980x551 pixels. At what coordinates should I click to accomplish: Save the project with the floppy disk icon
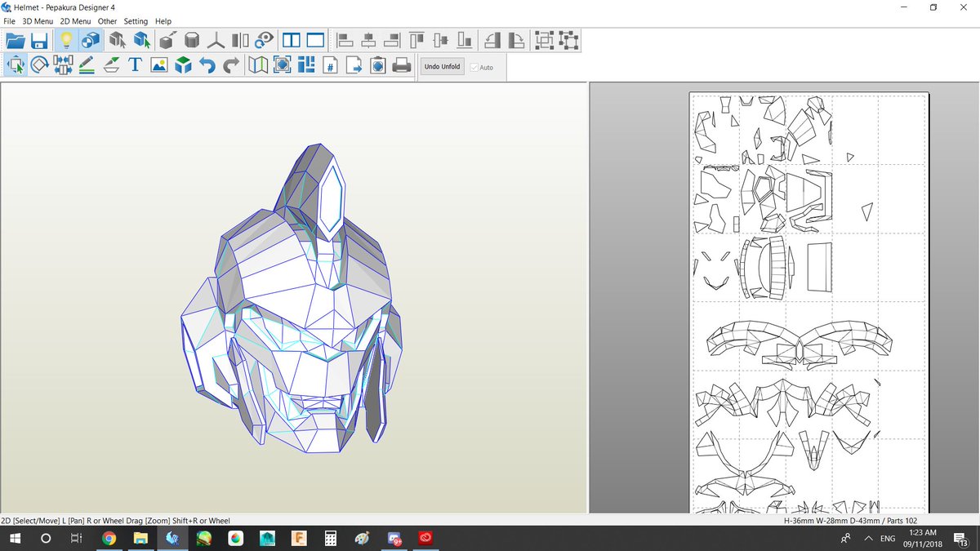click(x=39, y=40)
